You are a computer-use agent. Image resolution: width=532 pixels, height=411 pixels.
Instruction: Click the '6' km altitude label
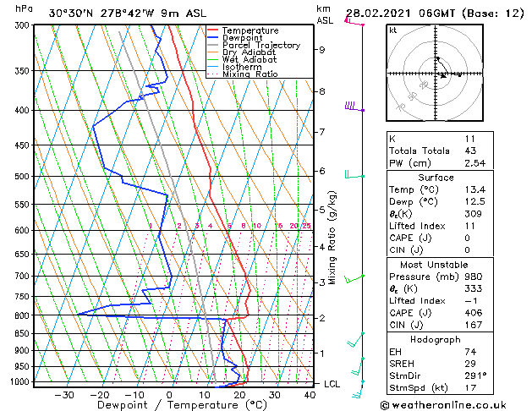321,171
